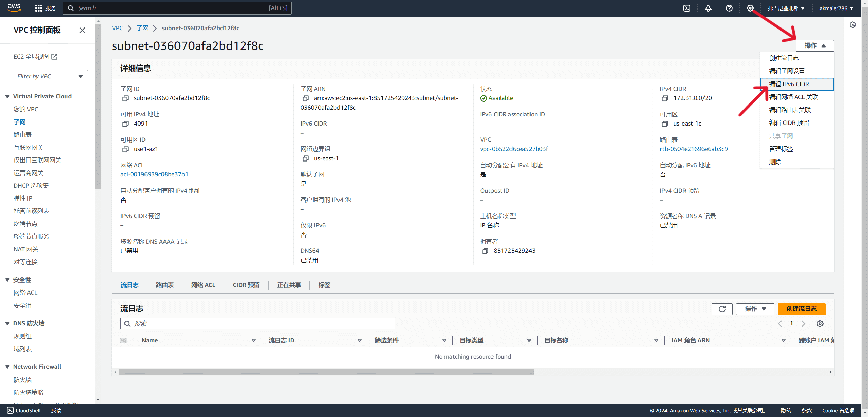Refresh the flow logs list
Viewport: 868px width, 417px height.
tap(722, 309)
